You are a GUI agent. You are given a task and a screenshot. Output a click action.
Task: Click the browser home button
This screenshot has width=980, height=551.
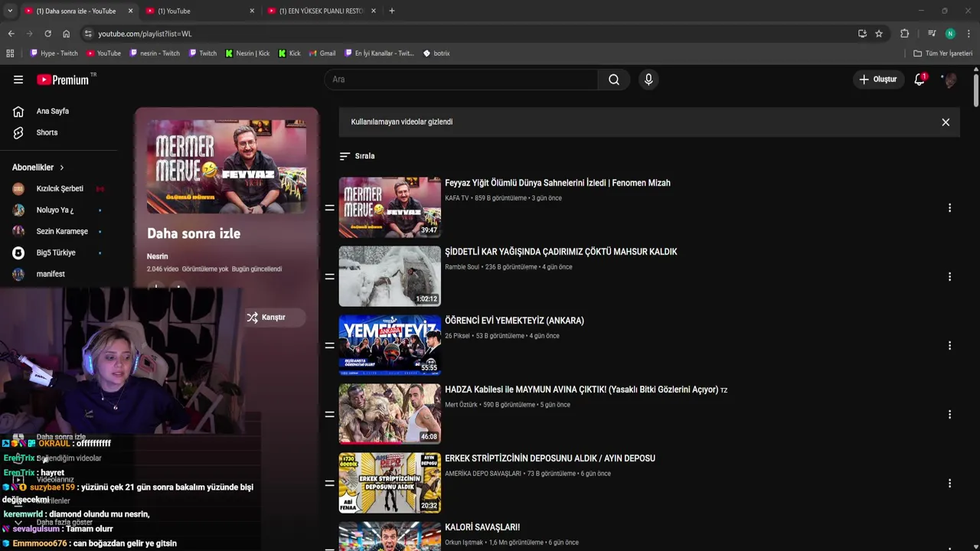(66, 34)
